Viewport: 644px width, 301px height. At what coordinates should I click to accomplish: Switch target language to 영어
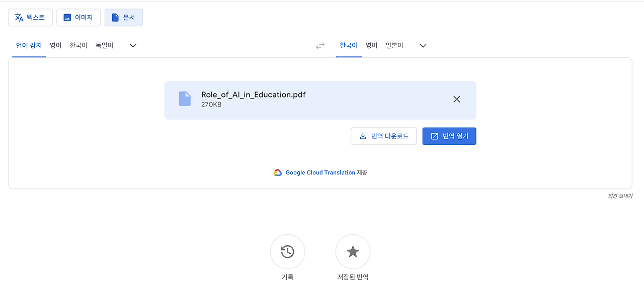point(371,45)
